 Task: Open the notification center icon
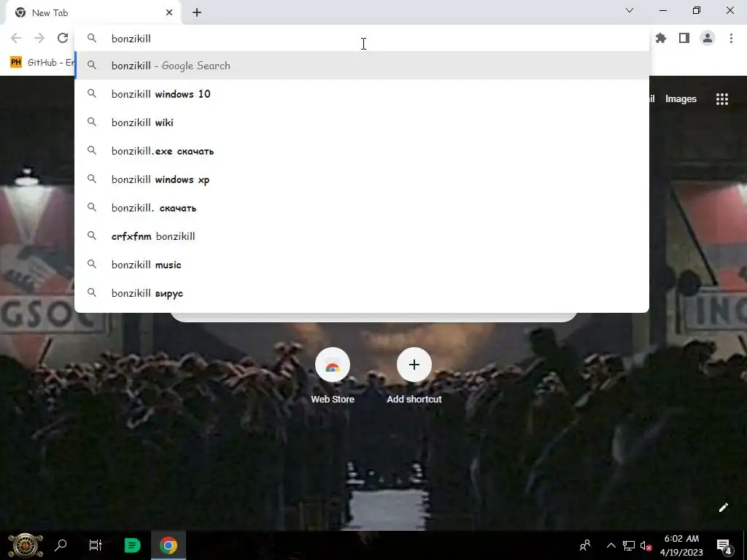coord(724,545)
